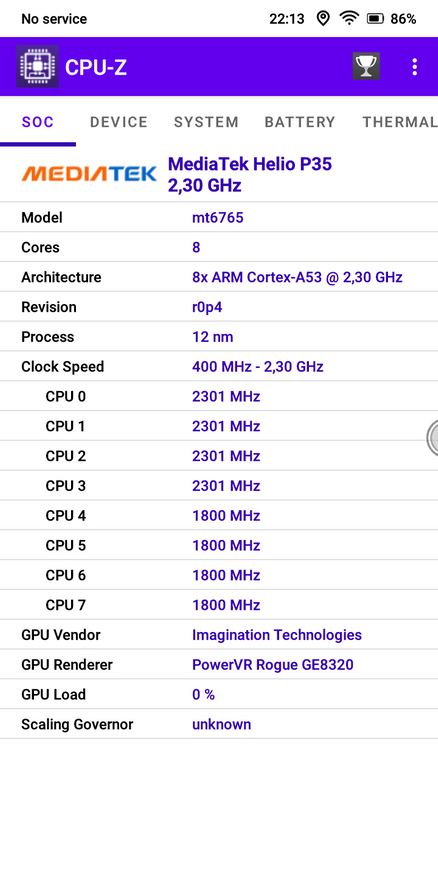
Task: Switch to the SYSTEM tab
Action: pos(206,122)
